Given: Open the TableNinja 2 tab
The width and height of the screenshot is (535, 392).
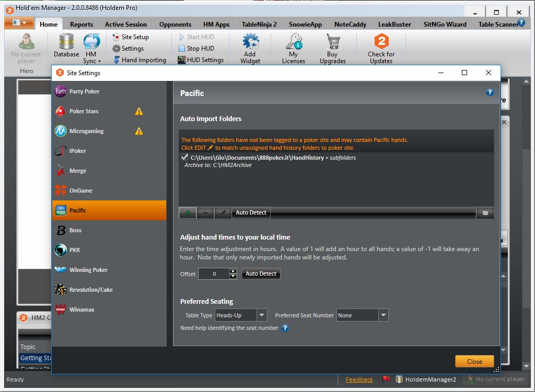Looking at the screenshot, I should point(259,24).
